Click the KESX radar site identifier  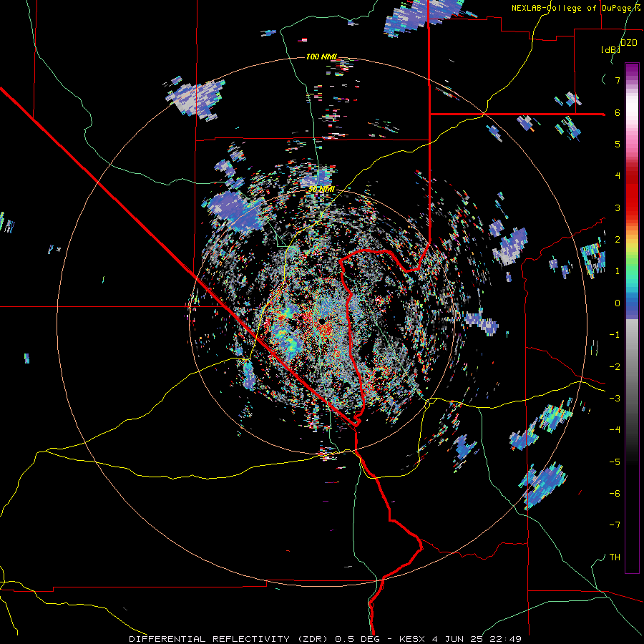click(412, 639)
